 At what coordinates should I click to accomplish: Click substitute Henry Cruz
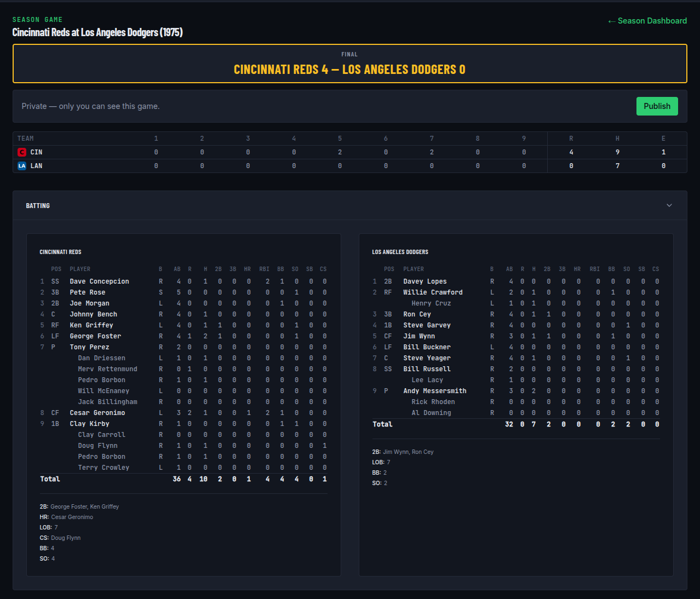pyautogui.click(x=431, y=303)
